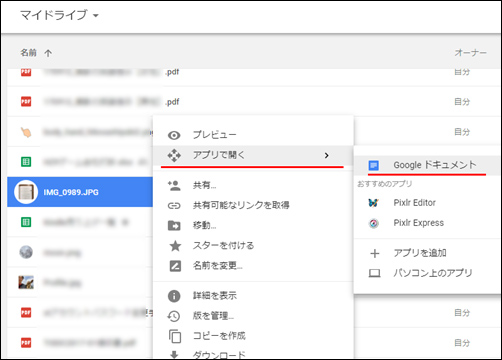Click the history clock icon beside 版を管理

[x=174, y=316]
